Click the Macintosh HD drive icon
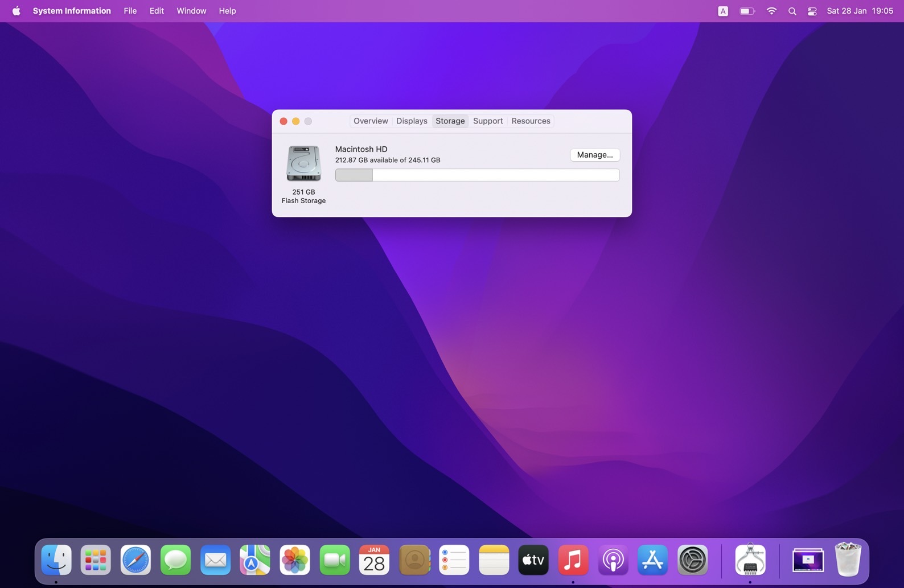Image resolution: width=904 pixels, height=588 pixels. click(303, 164)
